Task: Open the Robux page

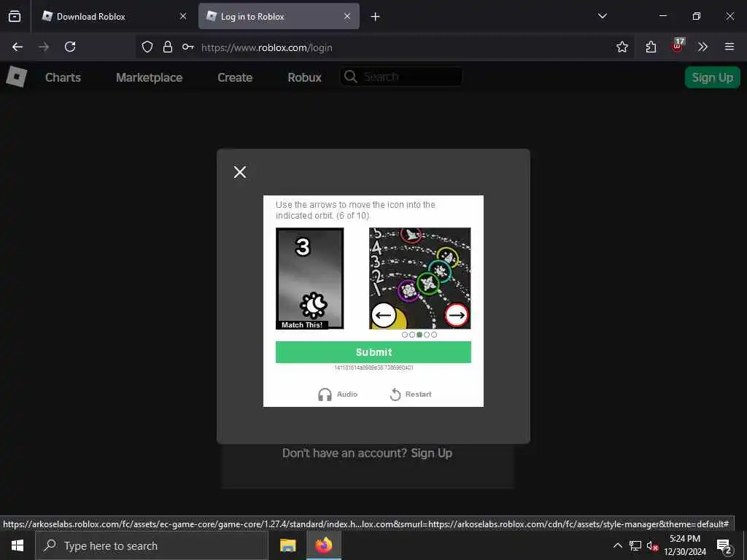Action: click(x=304, y=77)
